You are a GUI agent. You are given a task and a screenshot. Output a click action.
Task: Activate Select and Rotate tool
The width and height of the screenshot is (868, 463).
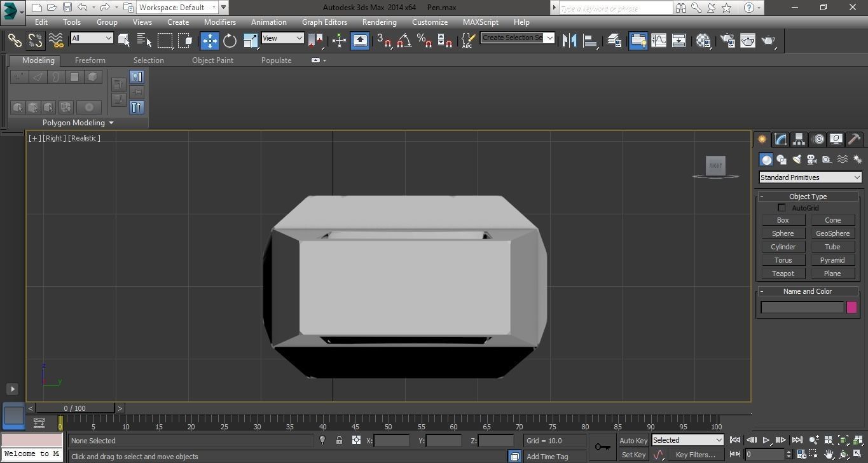230,41
